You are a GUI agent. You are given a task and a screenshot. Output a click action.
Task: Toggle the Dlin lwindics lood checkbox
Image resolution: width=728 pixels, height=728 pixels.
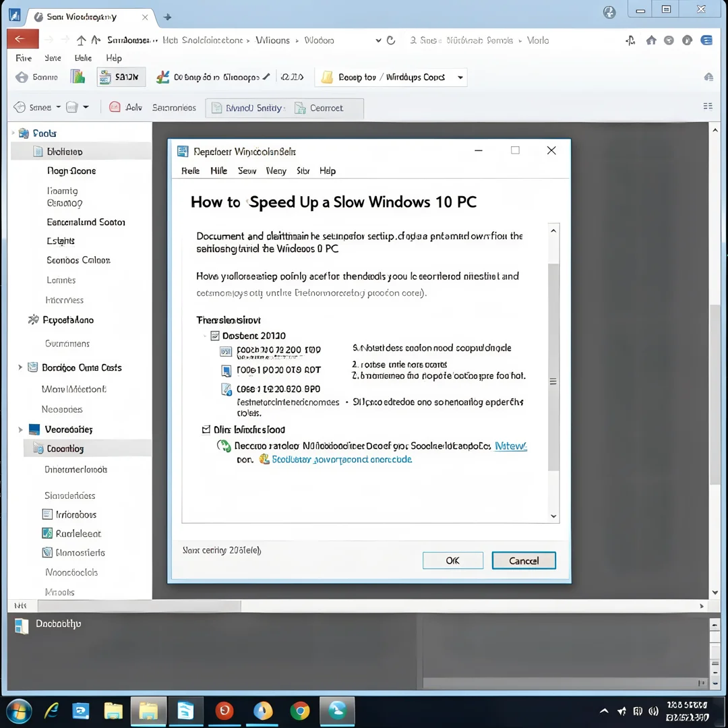pos(206,429)
